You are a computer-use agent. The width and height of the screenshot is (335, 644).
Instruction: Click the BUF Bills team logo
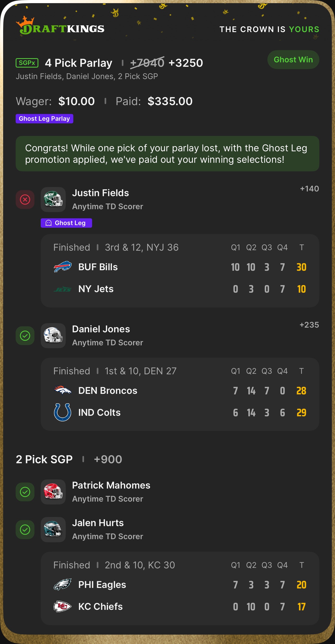pyautogui.click(x=63, y=267)
